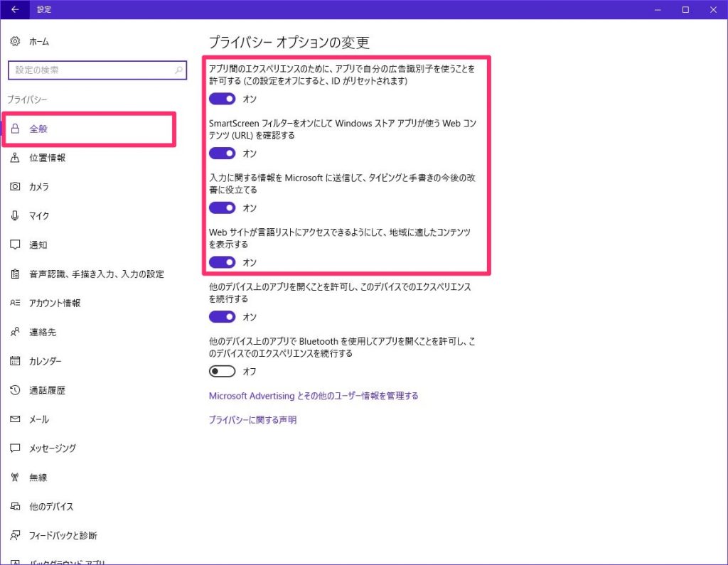Toggle off 入力に関する情報 sending
This screenshot has height=565, width=728.
coord(222,208)
